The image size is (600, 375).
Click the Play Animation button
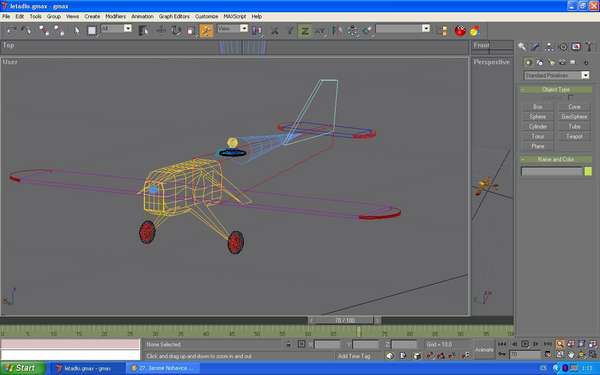(525, 344)
